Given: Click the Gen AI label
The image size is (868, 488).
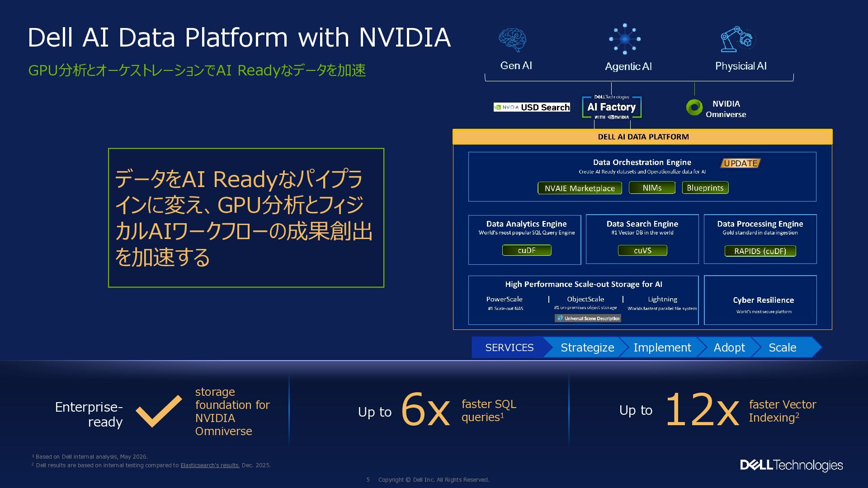Looking at the screenshot, I should pos(516,66).
